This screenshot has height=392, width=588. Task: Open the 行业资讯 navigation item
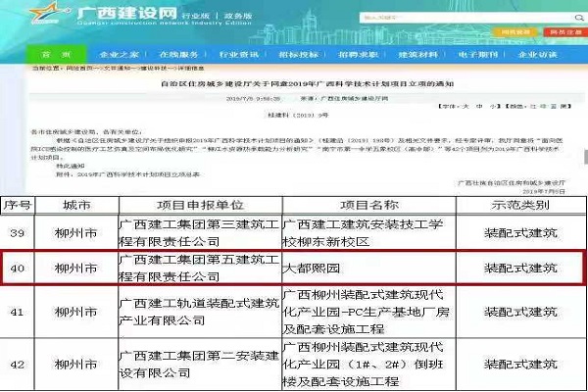(239, 55)
